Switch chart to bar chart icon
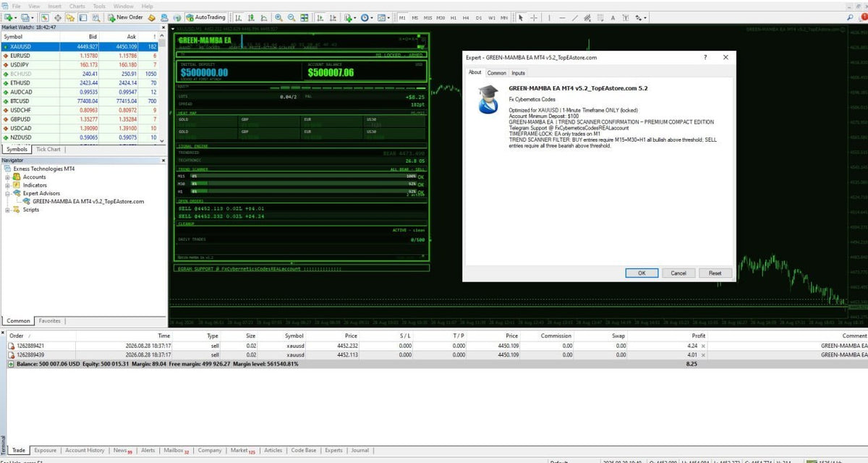The image size is (868, 463). pos(238,17)
